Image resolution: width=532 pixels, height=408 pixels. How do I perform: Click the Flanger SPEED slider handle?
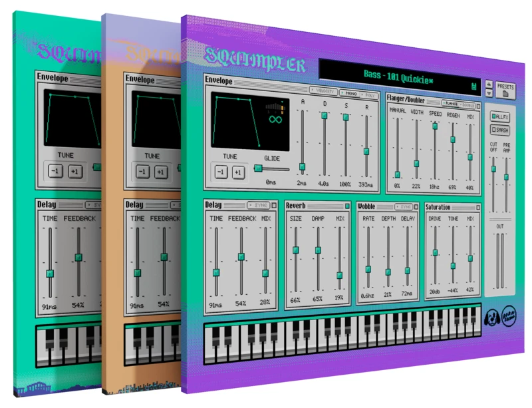435,126
